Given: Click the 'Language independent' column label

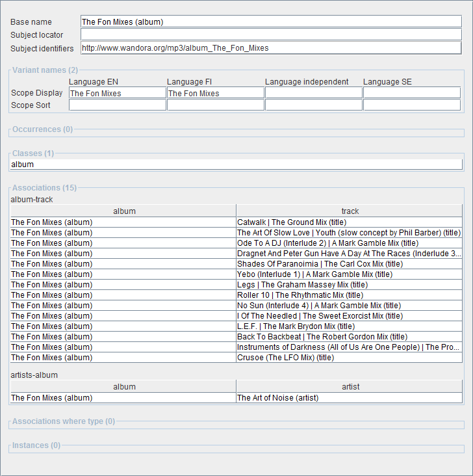Looking at the screenshot, I should click(x=307, y=82).
